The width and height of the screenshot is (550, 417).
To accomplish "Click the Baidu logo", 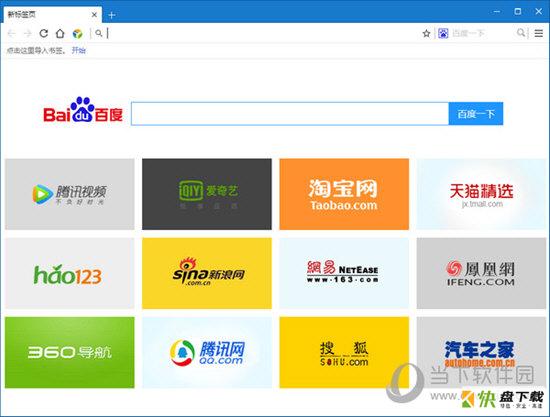I will [83, 110].
